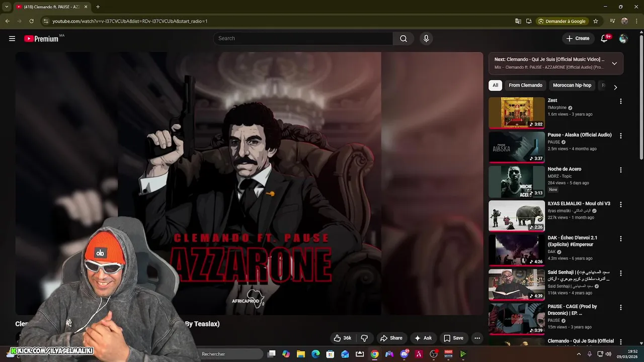Open DAK Échec D'envoi thumbnail

coord(516,250)
